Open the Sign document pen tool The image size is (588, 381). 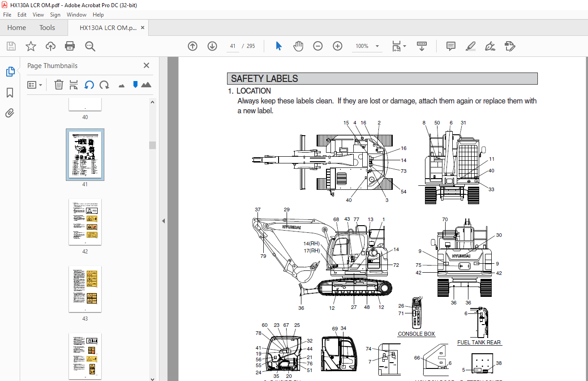coord(490,46)
